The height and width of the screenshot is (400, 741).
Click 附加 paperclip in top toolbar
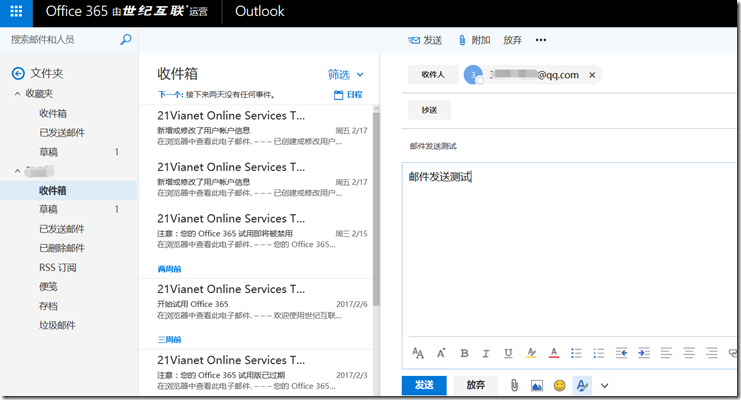click(x=474, y=40)
